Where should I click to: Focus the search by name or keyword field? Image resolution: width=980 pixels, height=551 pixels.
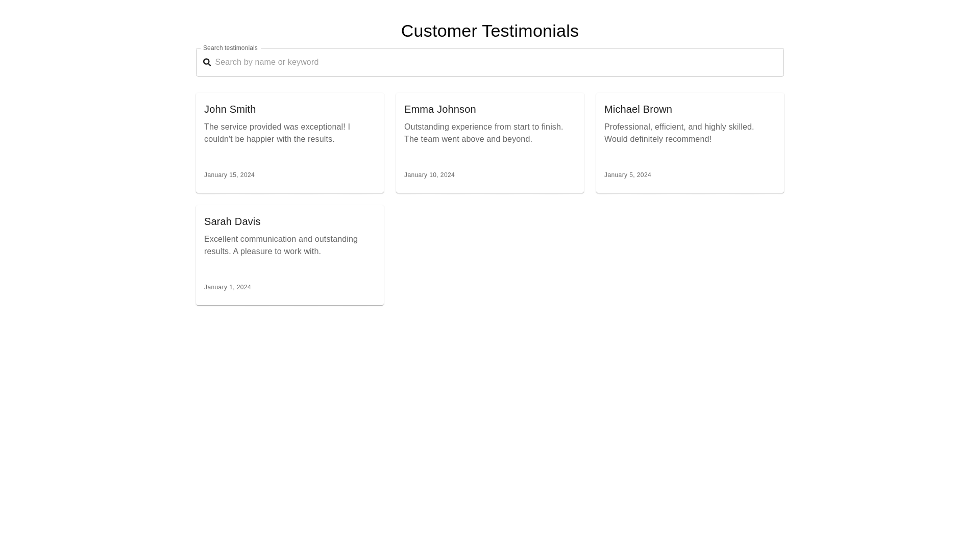(x=495, y=62)
